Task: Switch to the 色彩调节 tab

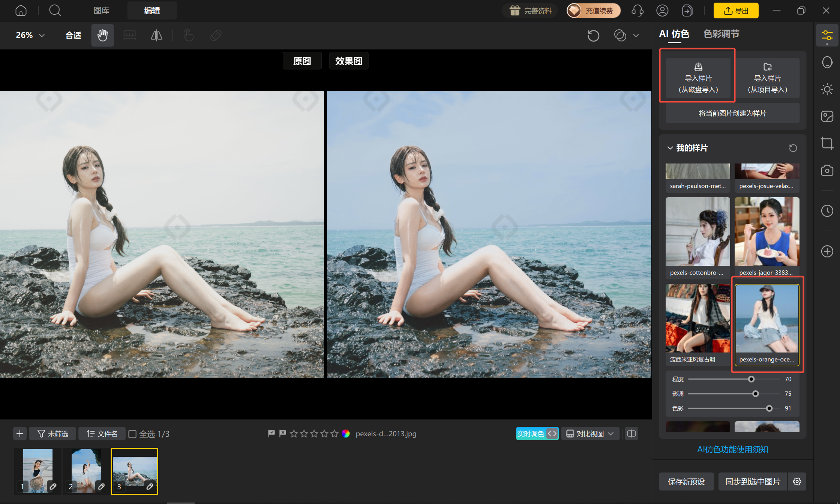Action: [x=721, y=34]
